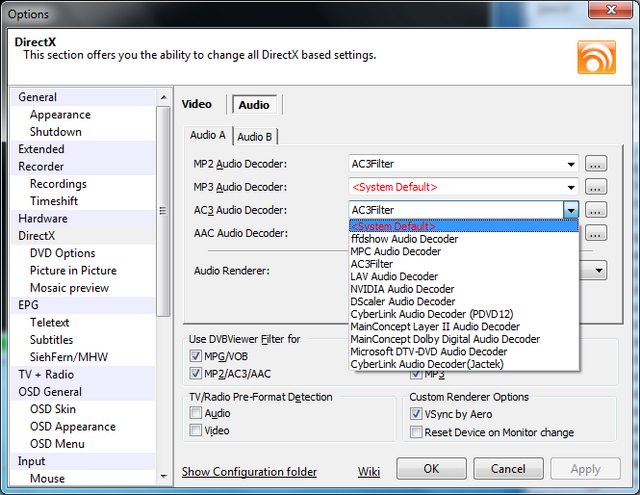This screenshot has width=640, height=495.
Task: Toggle the MP2/AC3/AAC filter checkbox
Action: click(196, 373)
